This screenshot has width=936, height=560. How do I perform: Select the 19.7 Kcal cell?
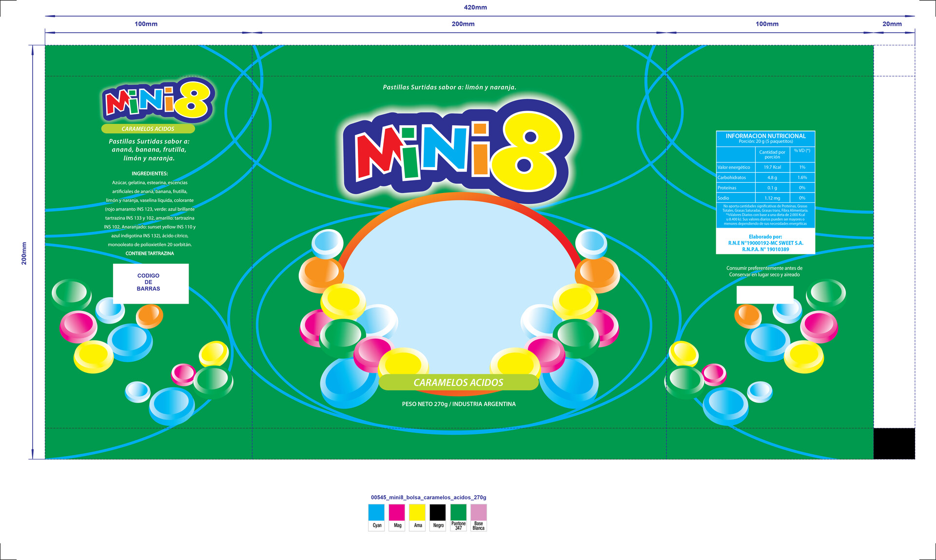(772, 167)
